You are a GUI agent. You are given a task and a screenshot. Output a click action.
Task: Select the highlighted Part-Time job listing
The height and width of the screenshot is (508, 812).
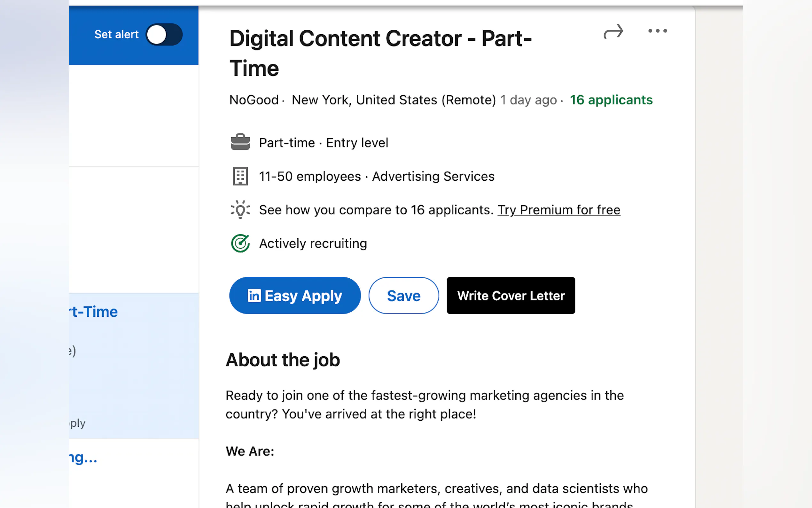tap(94, 312)
